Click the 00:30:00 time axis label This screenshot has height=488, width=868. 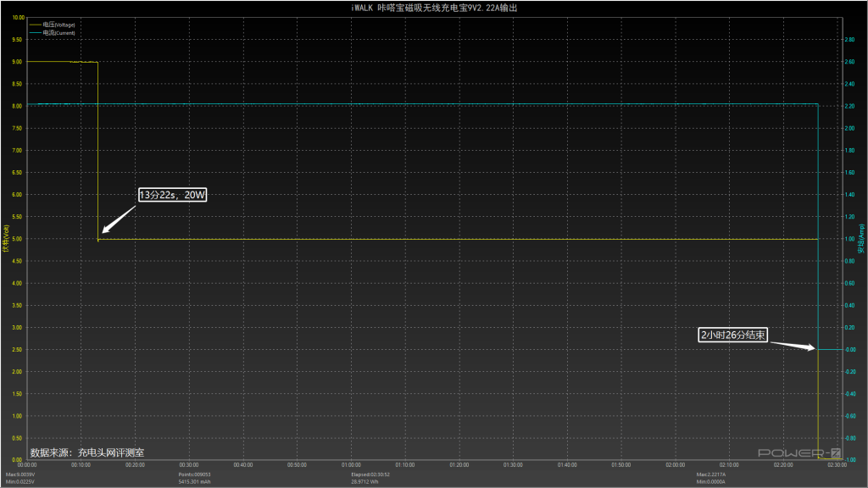click(x=189, y=465)
